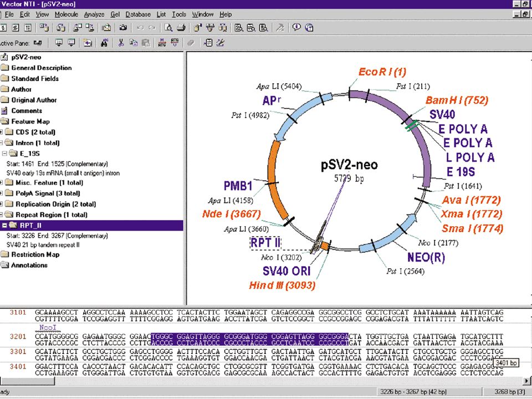Click the sequence pane's horizontal scrollbar thumb
This screenshot has height=399, width=532.
[x=27, y=381]
